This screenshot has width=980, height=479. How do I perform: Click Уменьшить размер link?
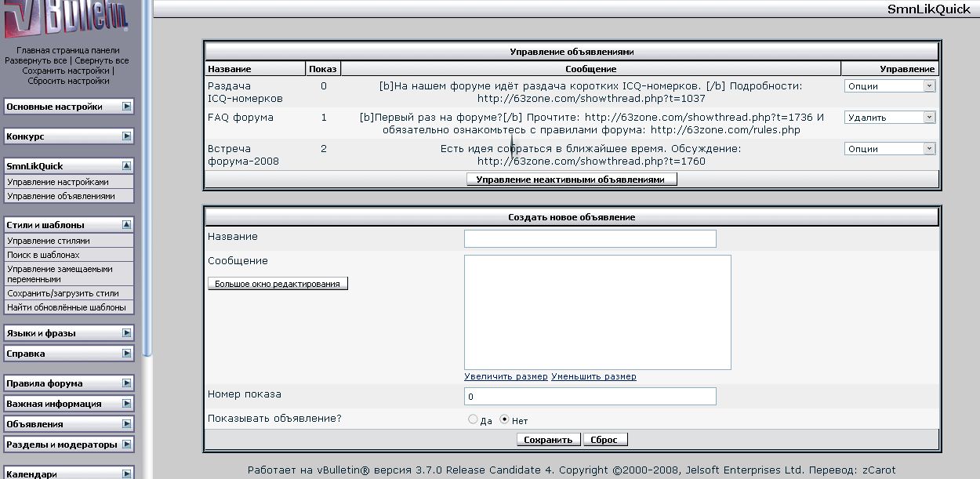coord(593,376)
